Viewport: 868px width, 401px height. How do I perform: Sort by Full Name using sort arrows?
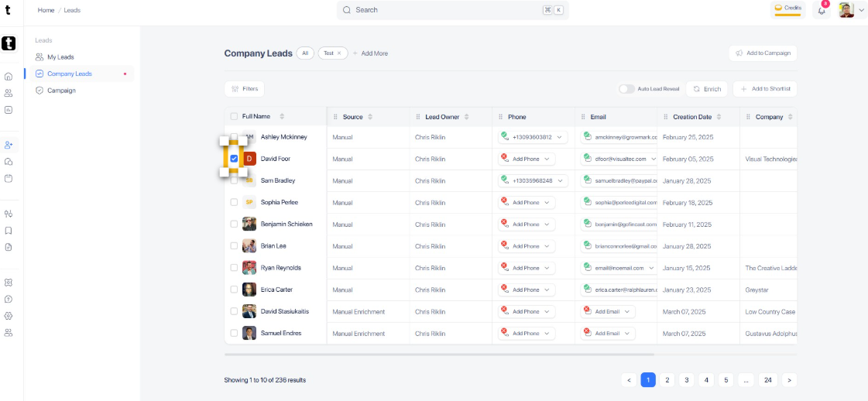pyautogui.click(x=282, y=117)
